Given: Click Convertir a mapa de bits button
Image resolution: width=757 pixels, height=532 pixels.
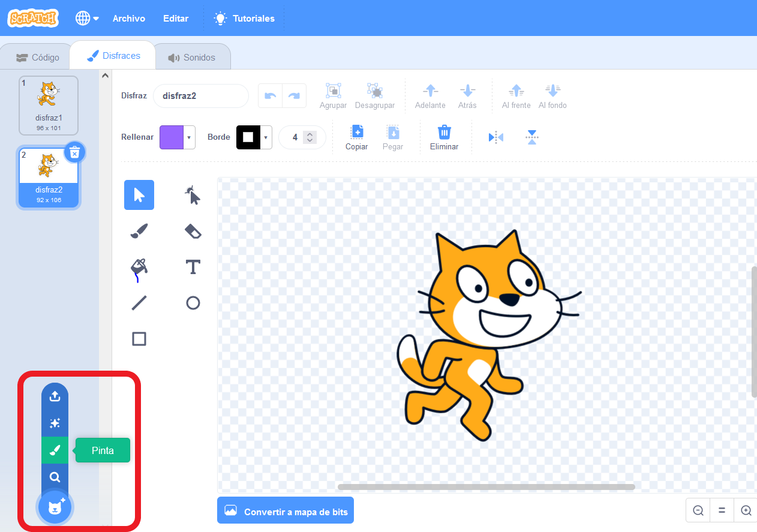Looking at the screenshot, I should coord(286,512).
